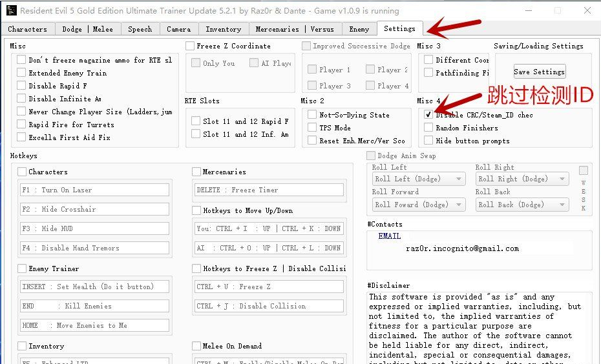Select the Mercenaries | Versus tab
601x364 pixels.
pyautogui.click(x=295, y=29)
